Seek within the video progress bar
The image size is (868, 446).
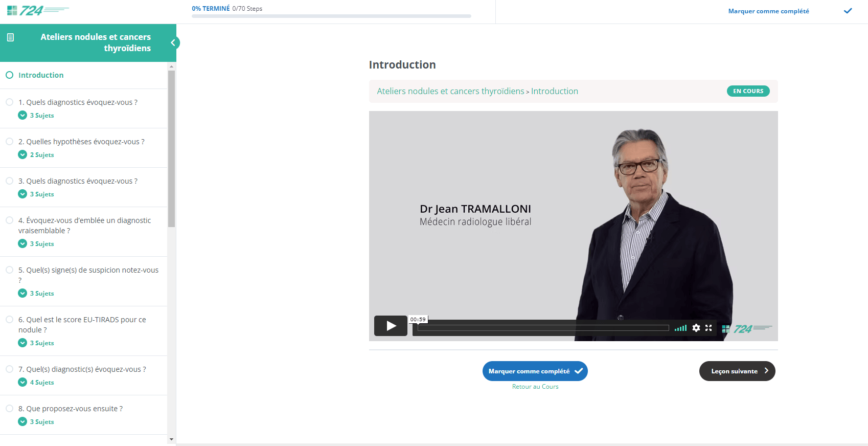[x=543, y=328]
